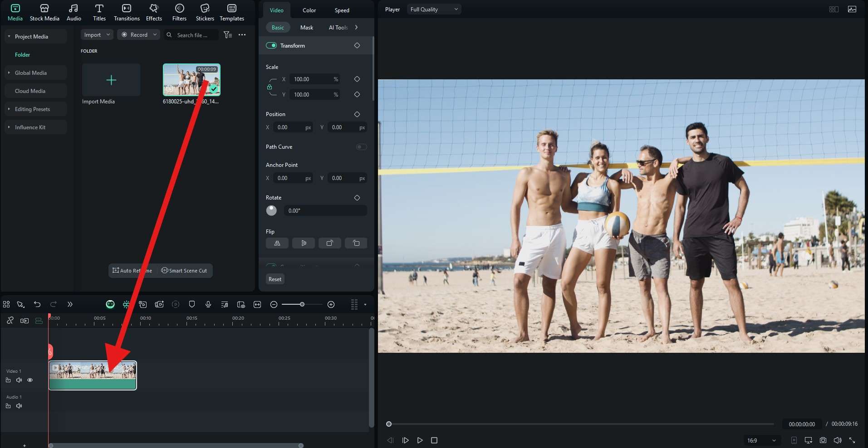Zoom in timeline with plus button
The height and width of the screenshot is (448, 868).
pos(331,304)
